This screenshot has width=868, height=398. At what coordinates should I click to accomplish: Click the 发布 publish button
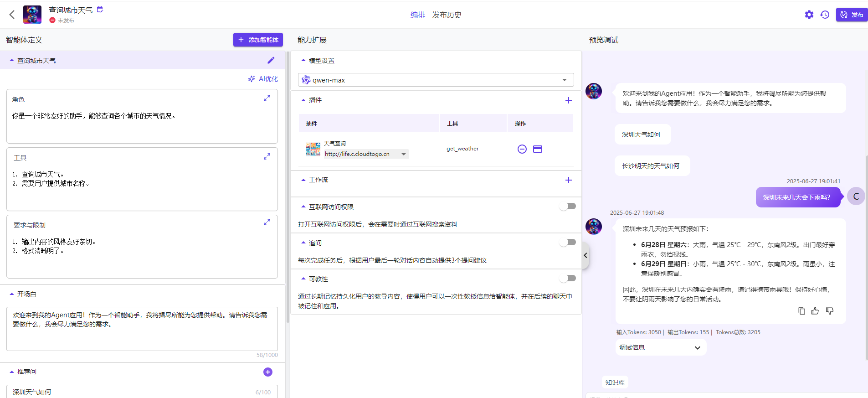click(x=852, y=15)
